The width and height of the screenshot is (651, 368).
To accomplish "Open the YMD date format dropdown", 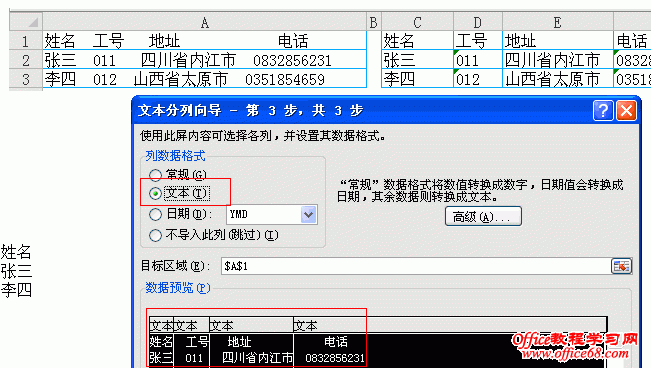I will [308, 214].
